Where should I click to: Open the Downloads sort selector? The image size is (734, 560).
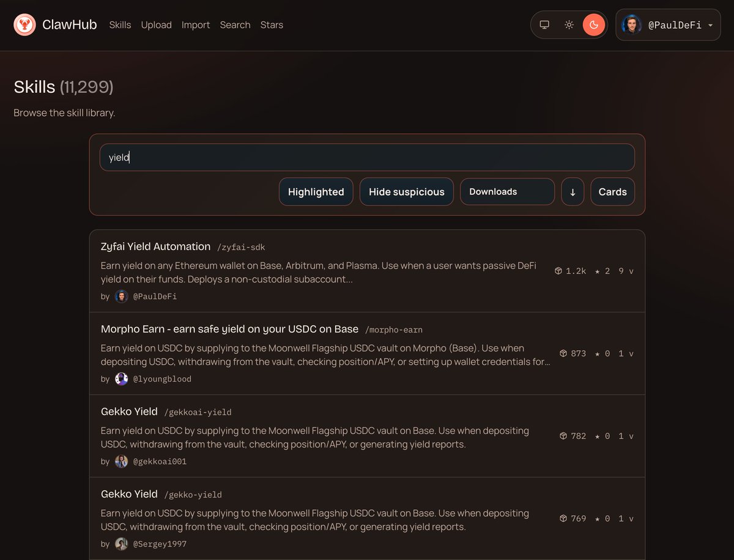pyautogui.click(x=507, y=191)
